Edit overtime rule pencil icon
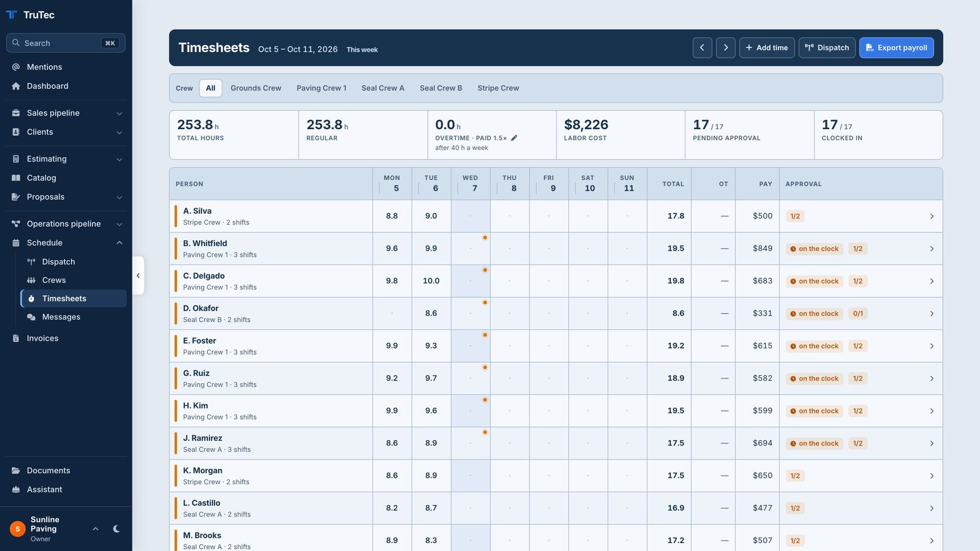 click(x=514, y=138)
